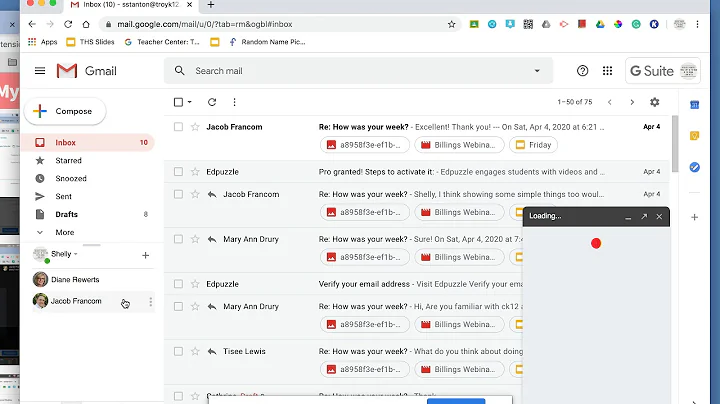
Task: Click the refresh mail icon
Action: (212, 102)
